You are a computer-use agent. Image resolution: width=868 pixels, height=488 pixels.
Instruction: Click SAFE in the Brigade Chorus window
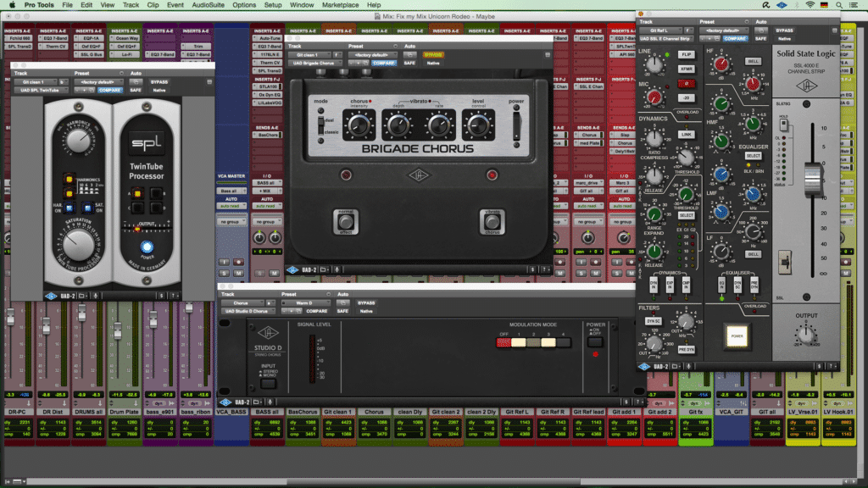tap(409, 63)
